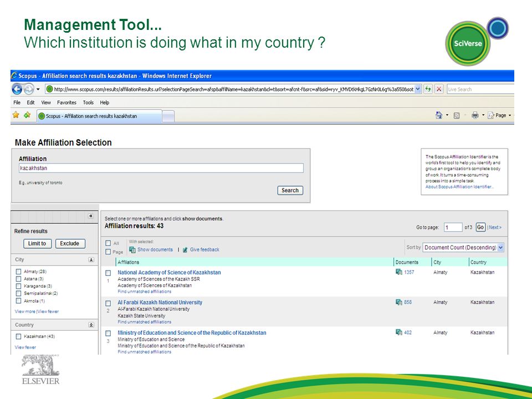Click the address bar site icon

(x=49, y=89)
